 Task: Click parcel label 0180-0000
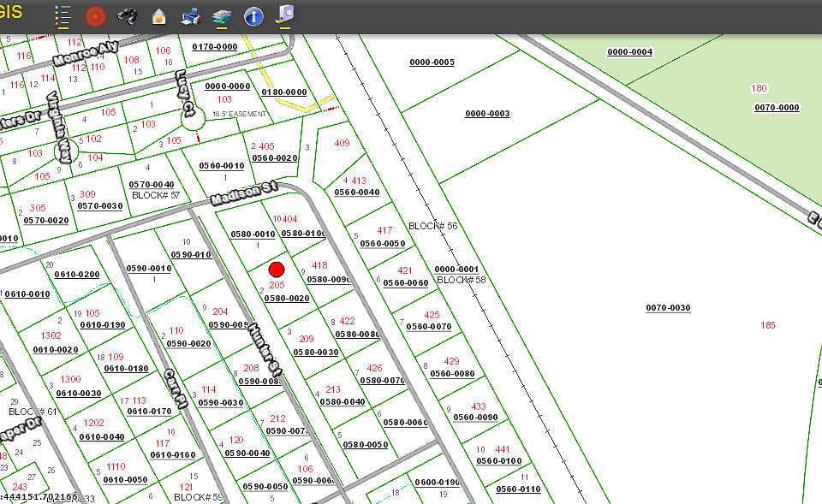point(284,92)
